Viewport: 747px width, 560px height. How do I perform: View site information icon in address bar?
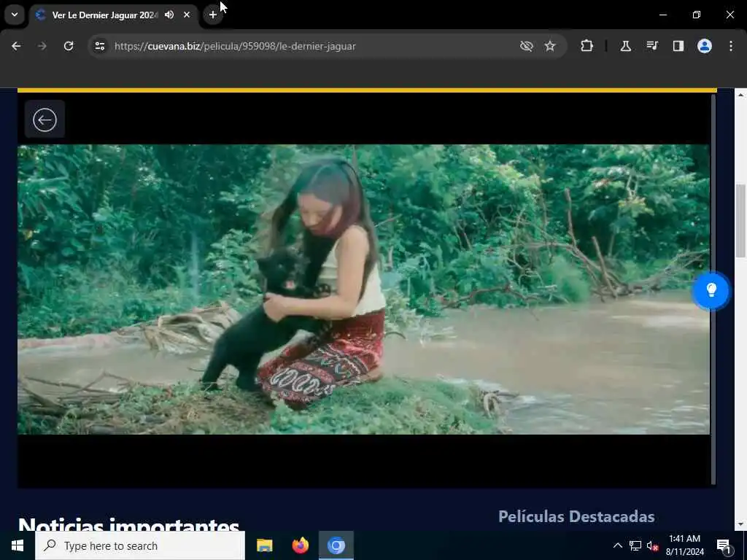pos(99,46)
